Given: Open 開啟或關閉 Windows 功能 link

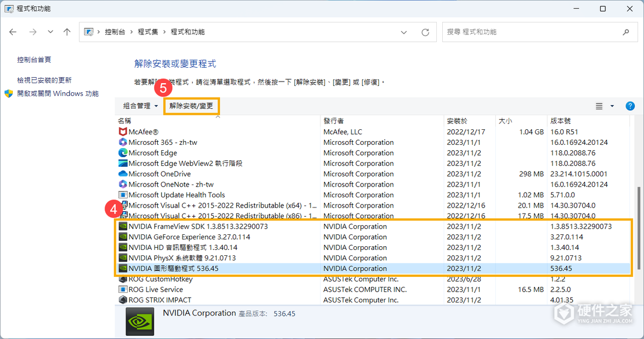Looking at the screenshot, I should click(58, 94).
